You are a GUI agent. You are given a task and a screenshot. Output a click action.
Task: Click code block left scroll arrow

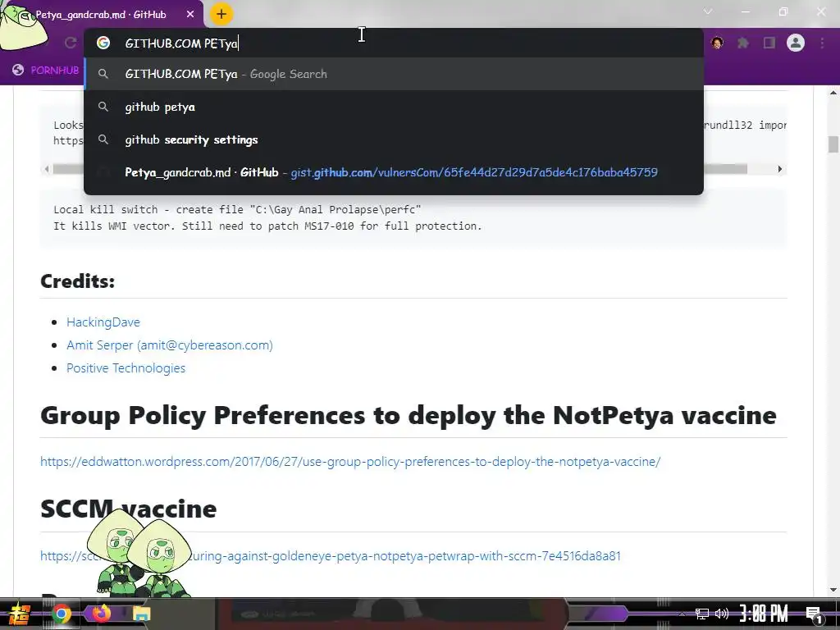(47, 169)
